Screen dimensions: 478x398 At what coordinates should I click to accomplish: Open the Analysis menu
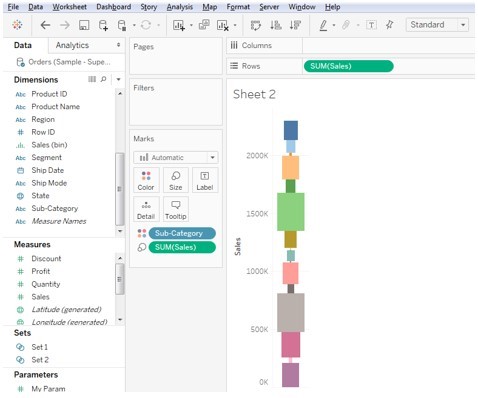(x=180, y=7)
